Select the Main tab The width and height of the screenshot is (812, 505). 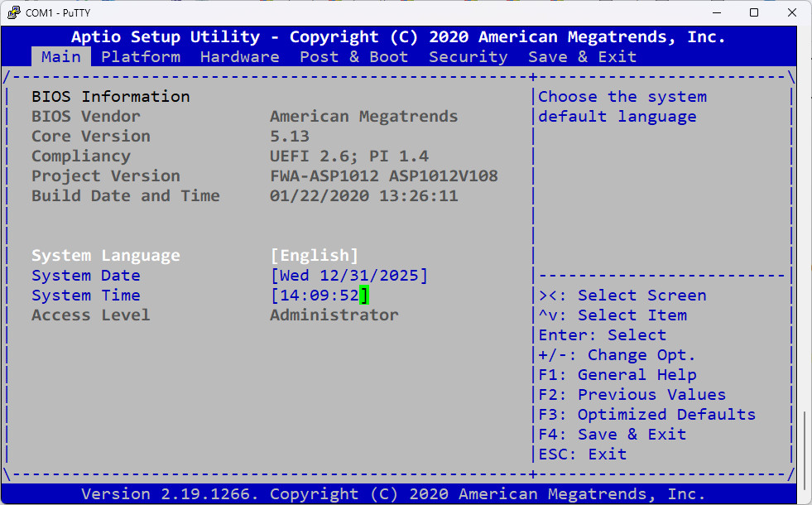point(61,56)
